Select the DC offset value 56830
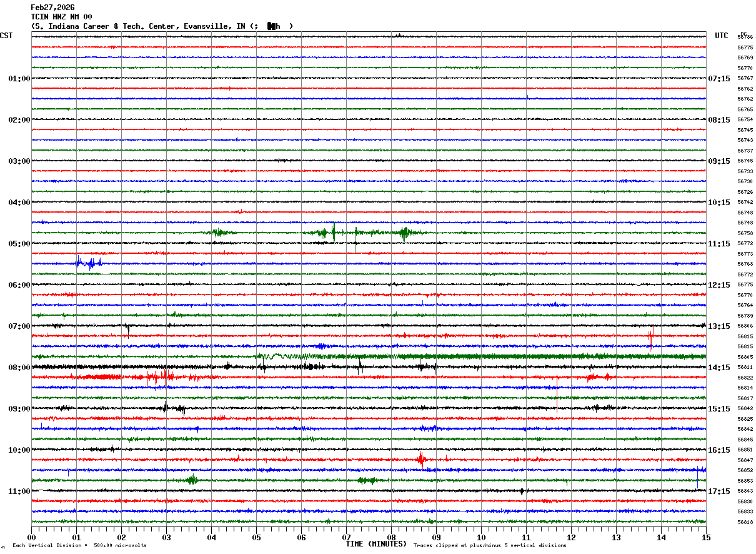The height and width of the screenshot is (554, 756). (x=745, y=501)
